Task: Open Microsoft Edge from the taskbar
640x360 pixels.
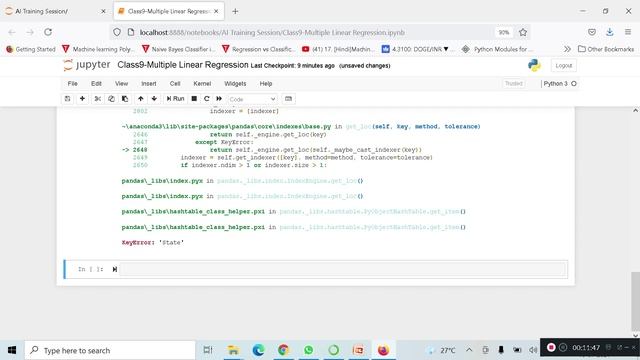Action: (x=258, y=350)
